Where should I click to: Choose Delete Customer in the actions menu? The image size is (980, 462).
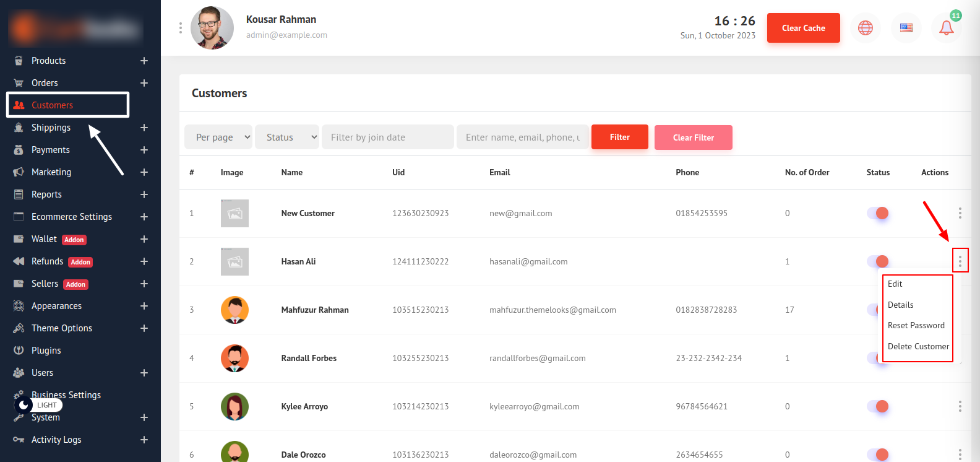[918, 347]
